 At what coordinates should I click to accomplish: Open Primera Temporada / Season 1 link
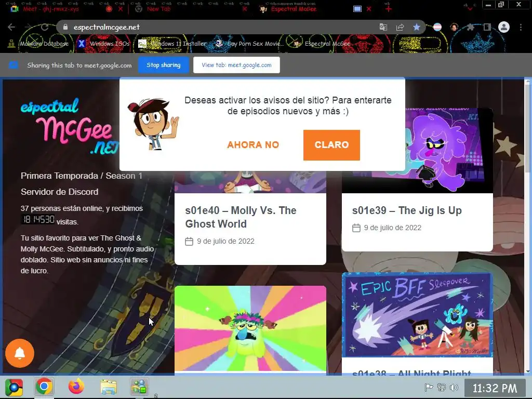[x=82, y=176]
